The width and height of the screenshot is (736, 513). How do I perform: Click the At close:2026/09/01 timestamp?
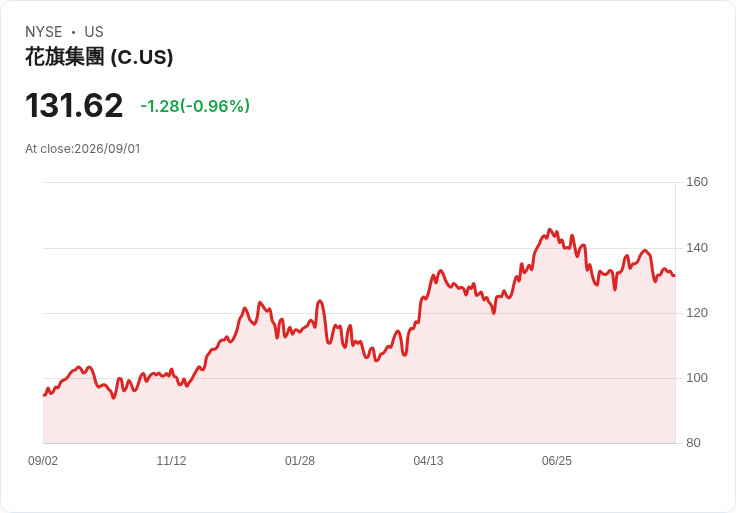point(83,149)
